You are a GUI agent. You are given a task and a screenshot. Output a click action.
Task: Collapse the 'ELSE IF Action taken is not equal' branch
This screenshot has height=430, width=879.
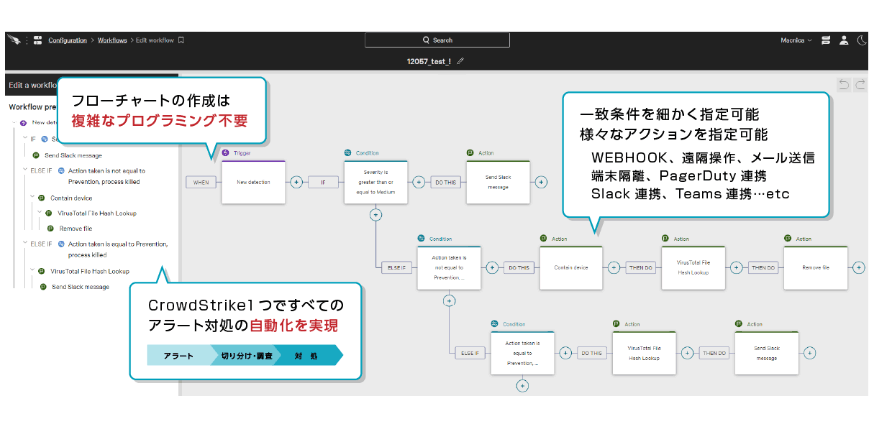[x=25, y=170]
